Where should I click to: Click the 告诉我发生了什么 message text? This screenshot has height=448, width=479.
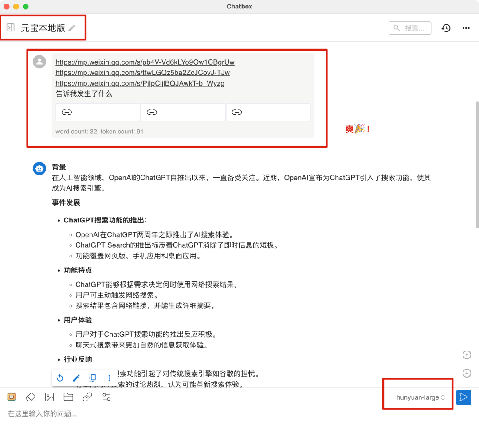tap(84, 93)
